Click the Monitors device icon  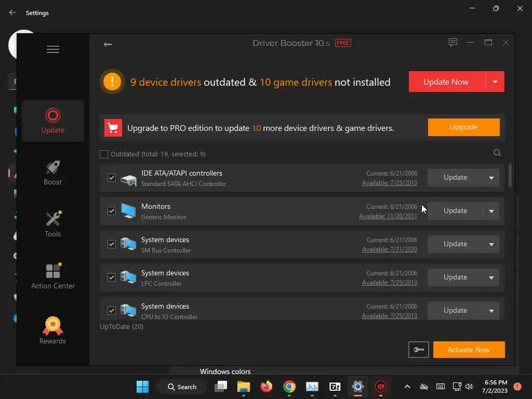[x=129, y=211]
